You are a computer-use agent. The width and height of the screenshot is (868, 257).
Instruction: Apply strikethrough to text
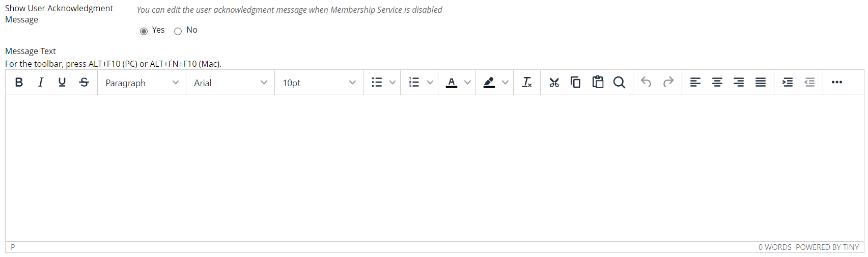tap(84, 83)
